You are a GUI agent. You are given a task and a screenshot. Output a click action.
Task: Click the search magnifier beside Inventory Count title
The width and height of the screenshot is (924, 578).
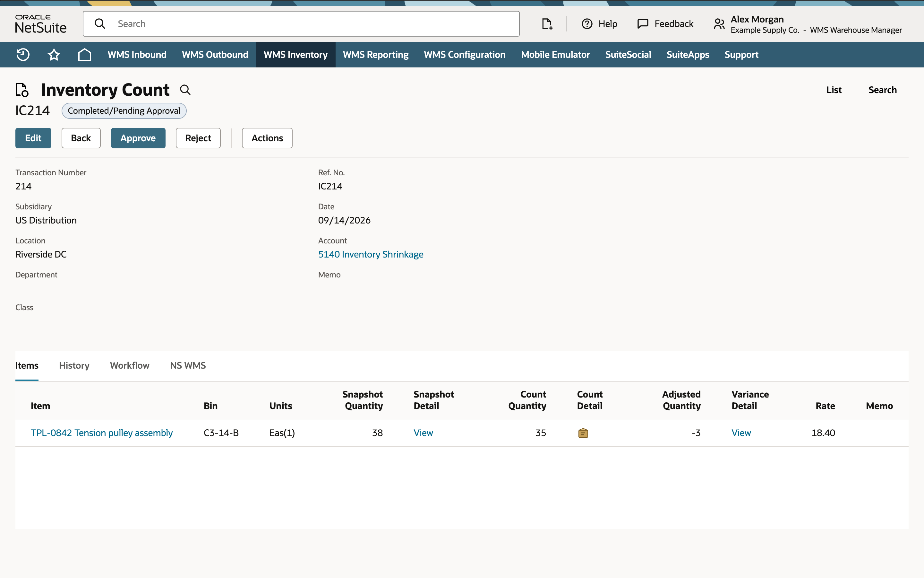tap(185, 90)
